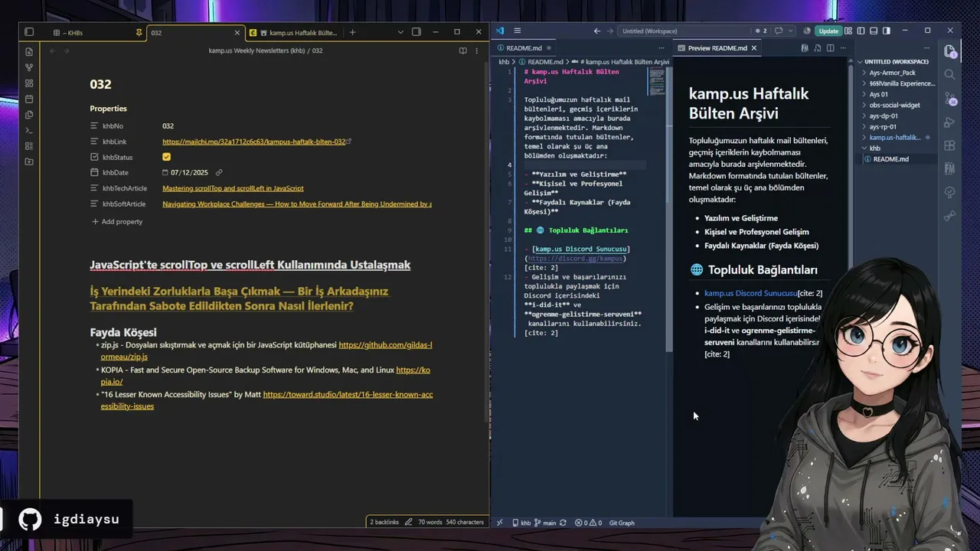Image resolution: width=980 pixels, height=551 pixels.
Task: Switch to kamp.us Haftalık Bülte tab
Action: pos(296,33)
